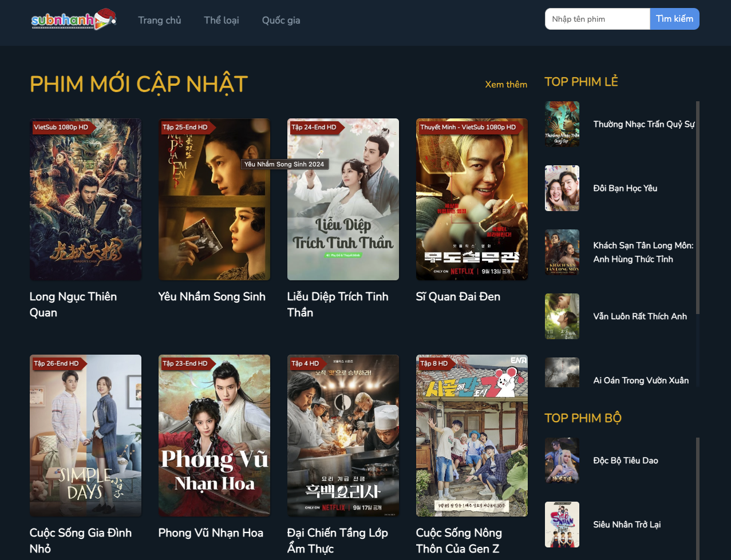Click the Tìm kiếm search button
Screen dimensions: 731x560
pyautogui.click(x=675, y=19)
